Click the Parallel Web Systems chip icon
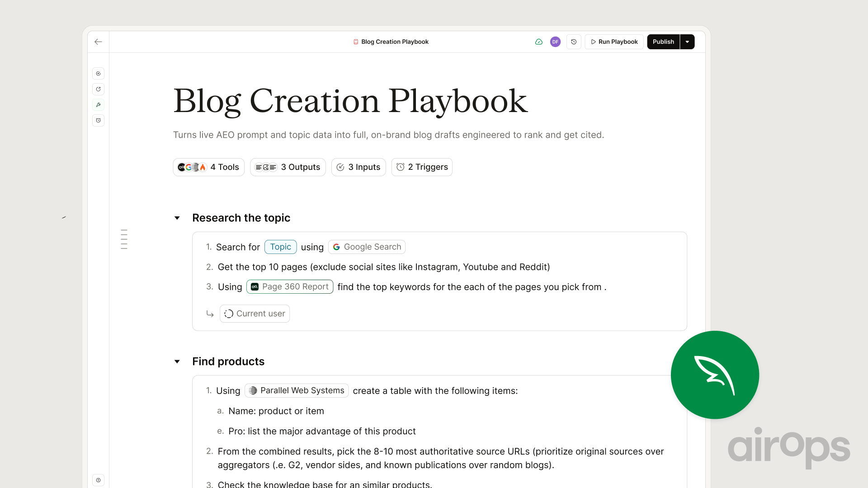The height and width of the screenshot is (488, 868). coord(253,390)
